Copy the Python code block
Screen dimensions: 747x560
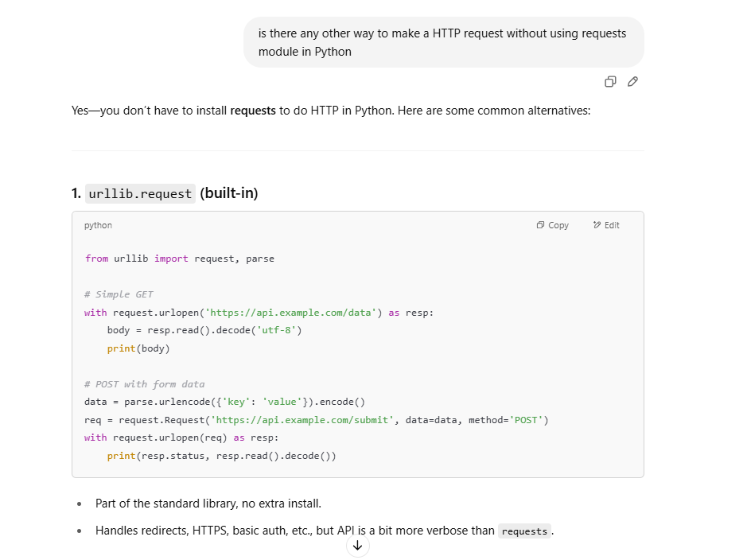click(553, 225)
